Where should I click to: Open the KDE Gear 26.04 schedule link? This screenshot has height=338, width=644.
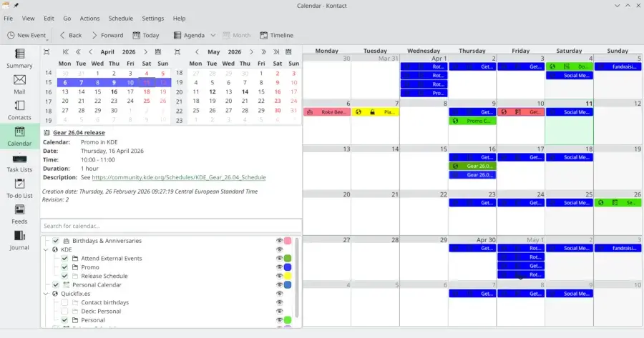179,177
